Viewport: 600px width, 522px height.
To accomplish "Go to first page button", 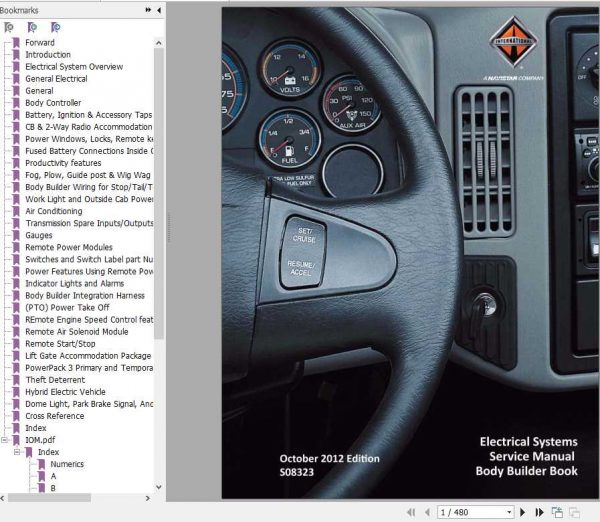I will click(411, 512).
